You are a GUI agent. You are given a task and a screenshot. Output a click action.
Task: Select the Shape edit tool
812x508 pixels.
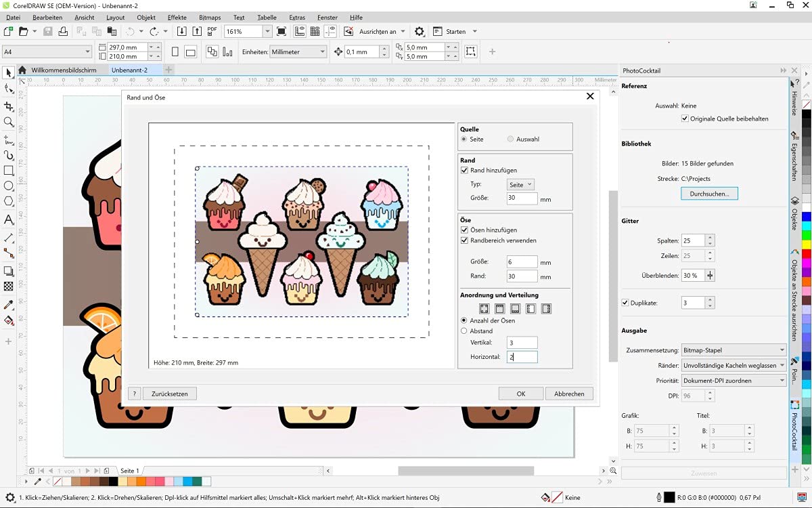[x=9, y=89]
